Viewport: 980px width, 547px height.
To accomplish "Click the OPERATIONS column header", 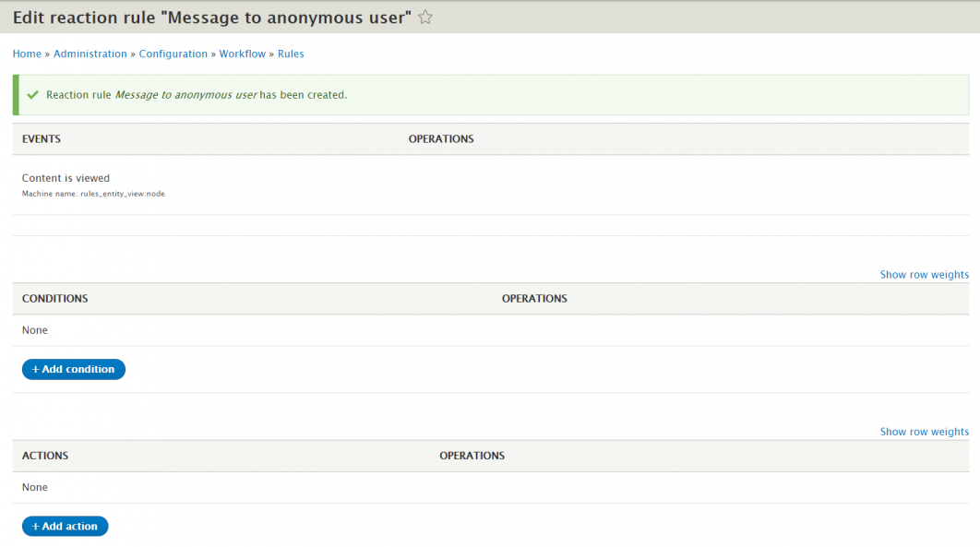I will (441, 138).
